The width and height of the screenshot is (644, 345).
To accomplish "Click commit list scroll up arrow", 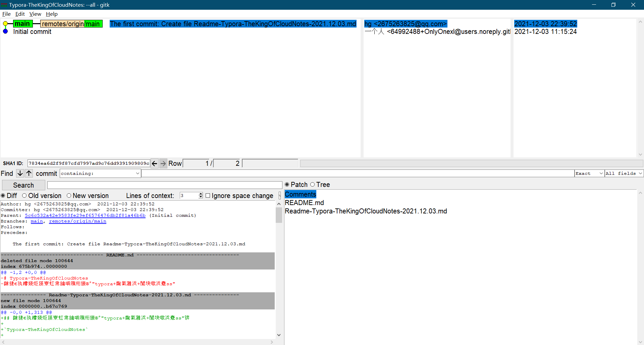I will pos(640,22).
